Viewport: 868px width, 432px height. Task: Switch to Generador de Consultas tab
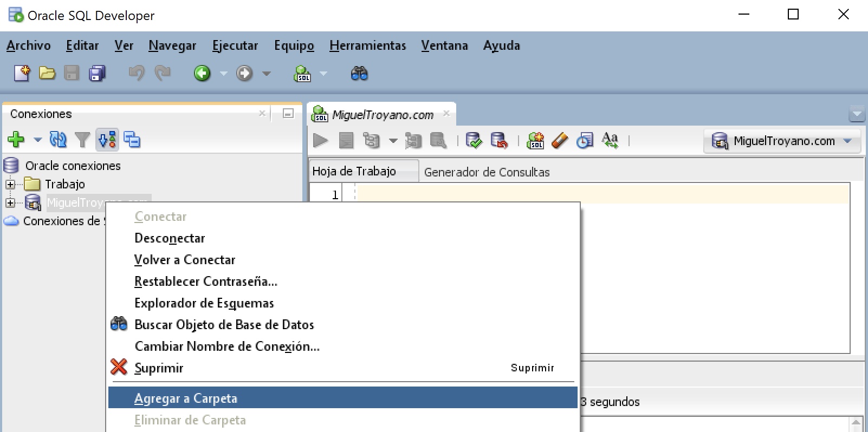tap(487, 172)
